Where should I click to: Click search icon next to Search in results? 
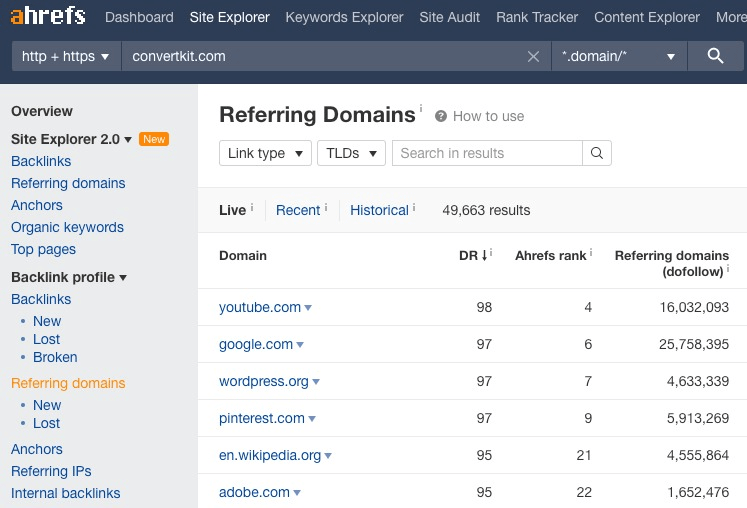click(596, 153)
